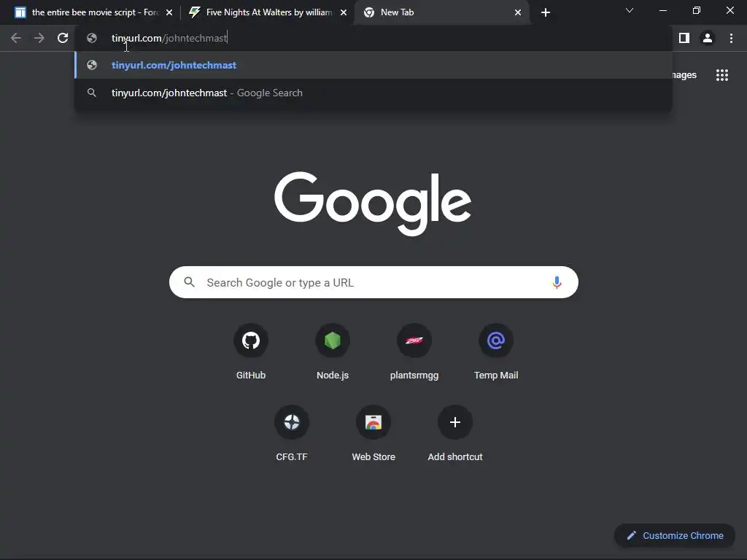This screenshot has height=560, width=747.
Task: Open Chrome's three-dot menu
Action: point(731,38)
